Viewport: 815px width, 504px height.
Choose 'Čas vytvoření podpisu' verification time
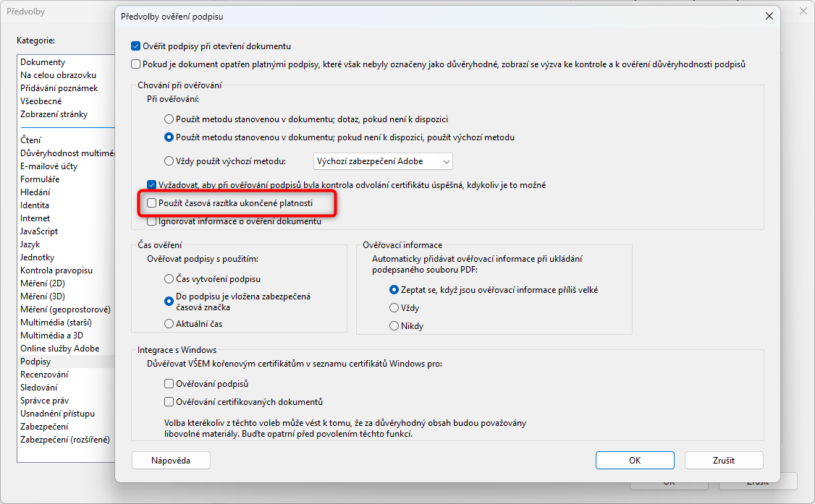(169, 278)
